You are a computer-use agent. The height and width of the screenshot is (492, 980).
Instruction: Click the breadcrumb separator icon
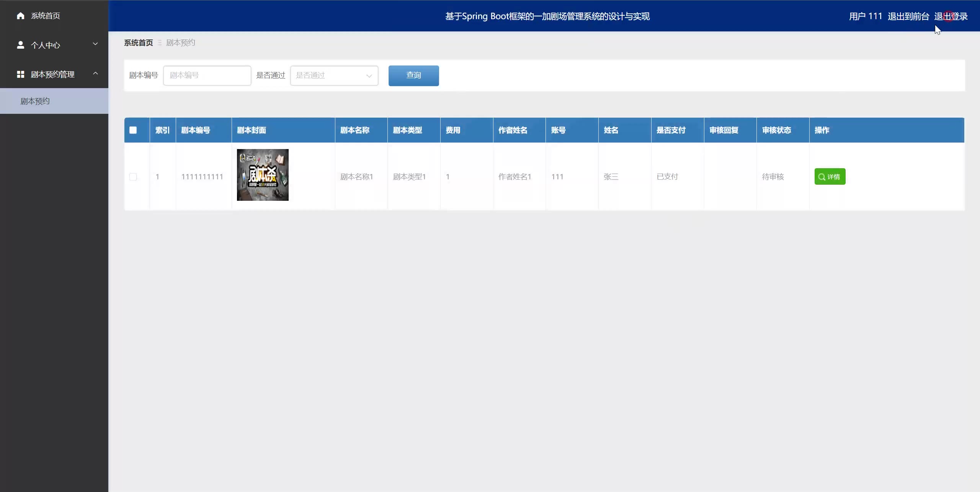pos(160,43)
